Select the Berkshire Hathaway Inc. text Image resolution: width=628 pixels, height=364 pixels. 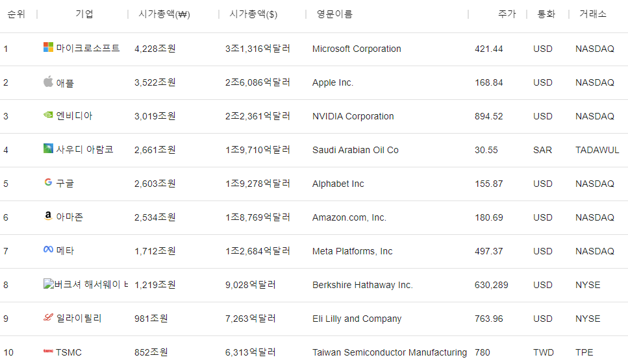tap(362, 285)
